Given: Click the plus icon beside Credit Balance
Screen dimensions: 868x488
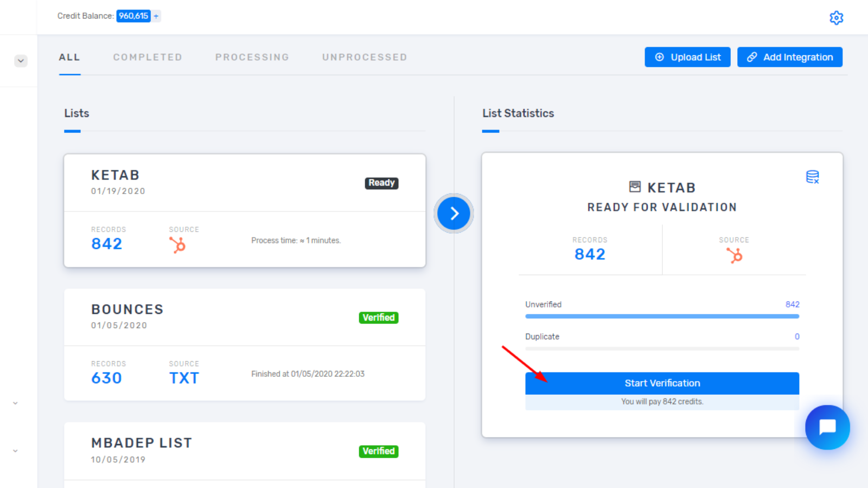Looking at the screenshot, I should point(156,16).
